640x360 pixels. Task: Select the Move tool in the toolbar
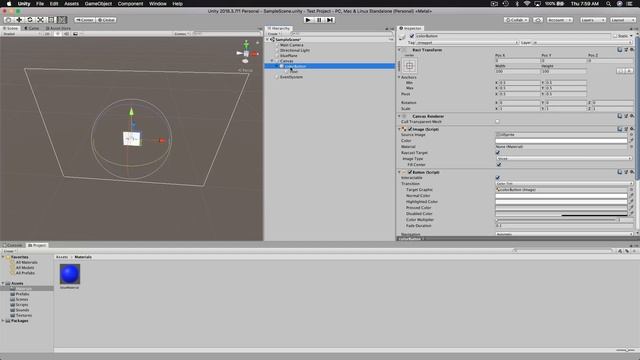pyautogui.click(x=19, y=20)
